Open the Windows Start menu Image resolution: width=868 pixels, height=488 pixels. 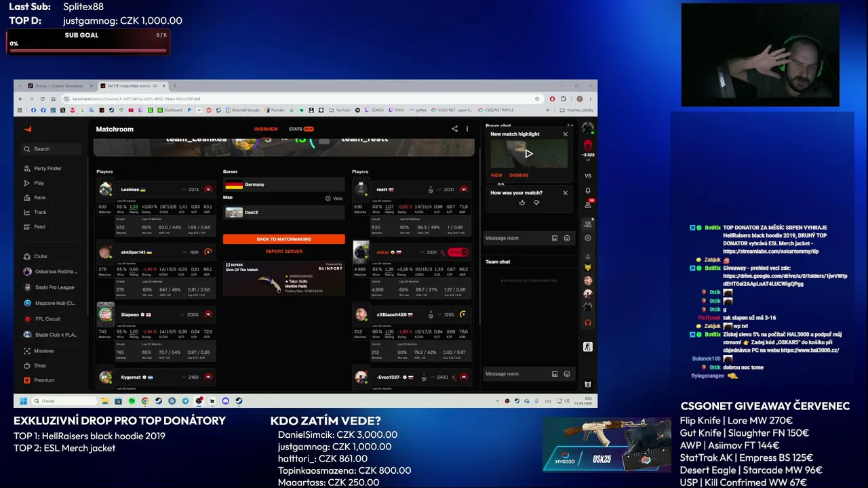23,401
